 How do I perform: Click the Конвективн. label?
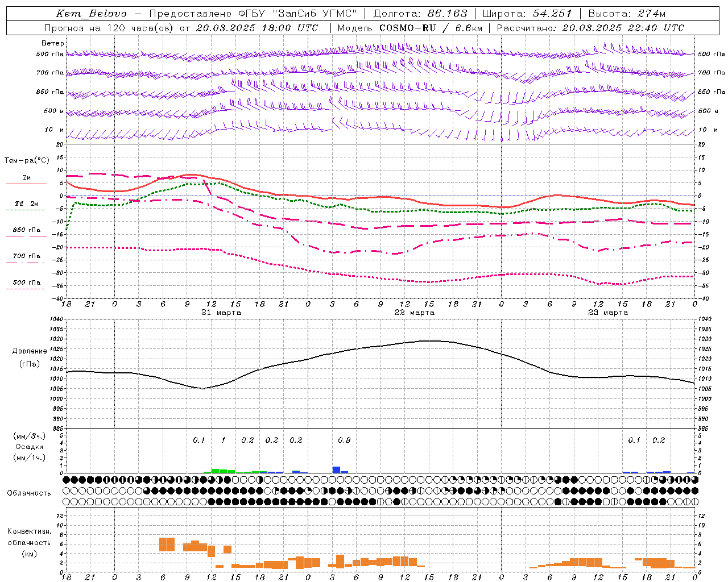[29, 531]
